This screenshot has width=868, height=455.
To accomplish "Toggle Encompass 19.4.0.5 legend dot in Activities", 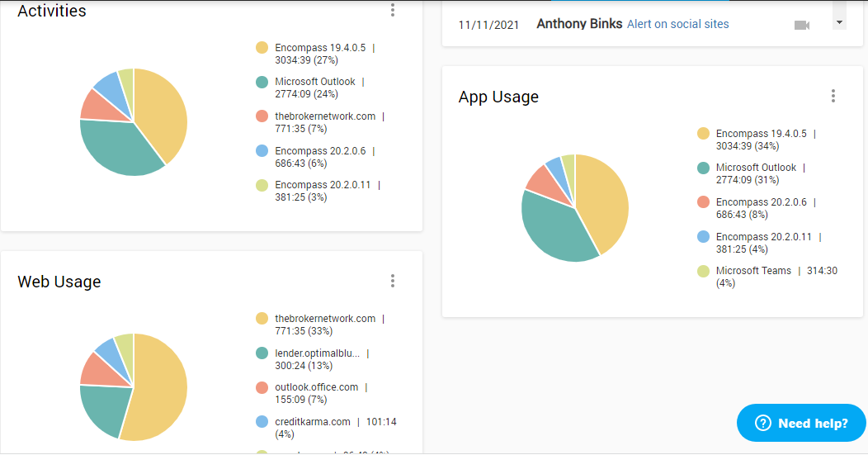I will tap(262, 48).
